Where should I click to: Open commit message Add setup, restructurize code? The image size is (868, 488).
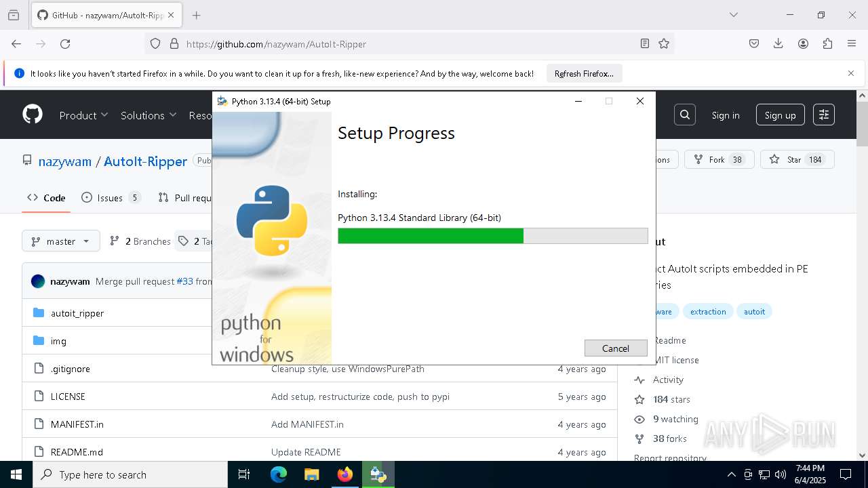click(360, 396)
